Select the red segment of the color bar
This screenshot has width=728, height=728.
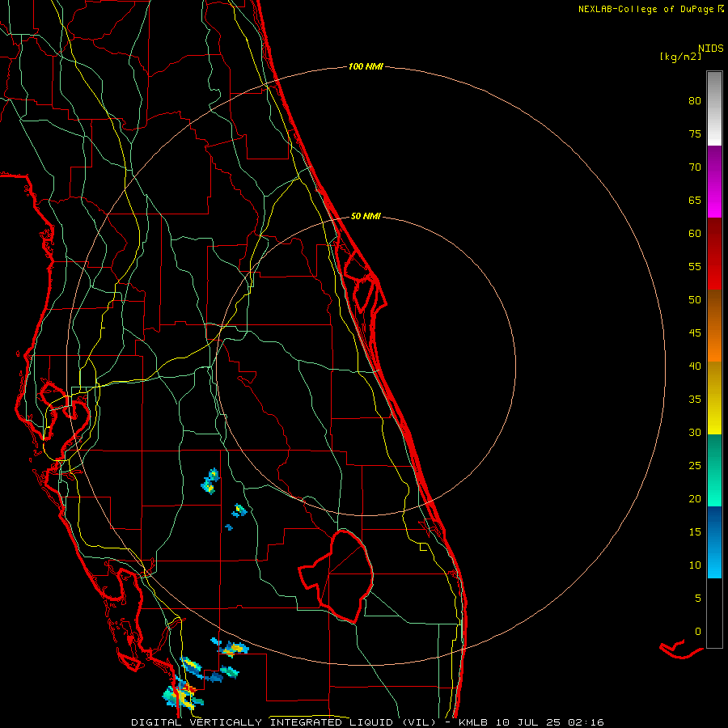coord(714,253)
